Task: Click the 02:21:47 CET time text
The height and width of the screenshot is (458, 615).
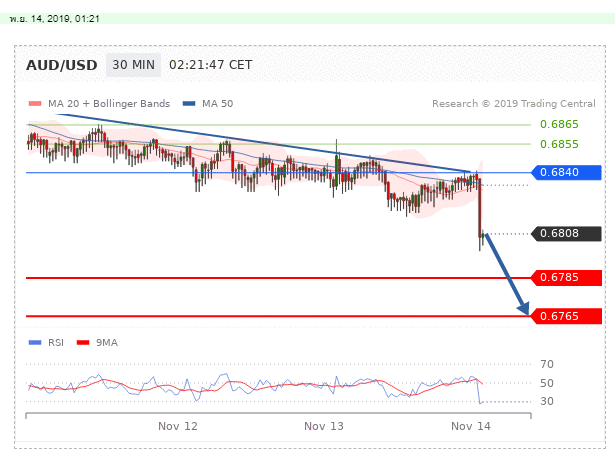Action: tap(210, 65)
